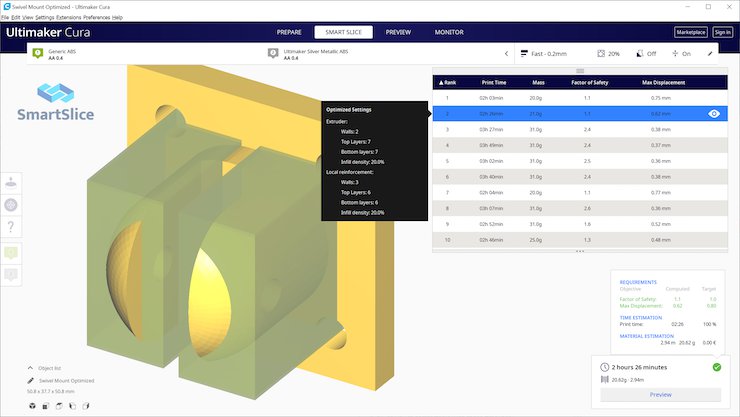Image resolution: width=740 pixels, height=417 pixels.
Task: Click the REQUIREMENTS heading in the info panel
Action: 638,282
